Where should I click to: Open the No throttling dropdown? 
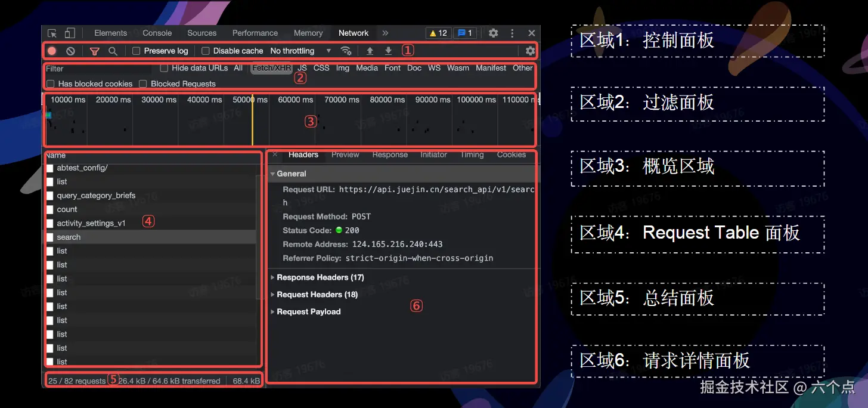(300, 51)
